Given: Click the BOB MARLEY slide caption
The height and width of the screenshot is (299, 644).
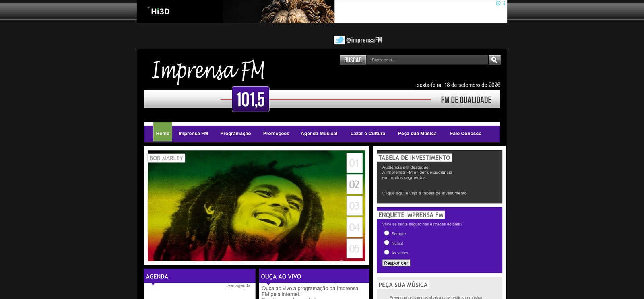Looking at the screenshot, I should point(166,158).
